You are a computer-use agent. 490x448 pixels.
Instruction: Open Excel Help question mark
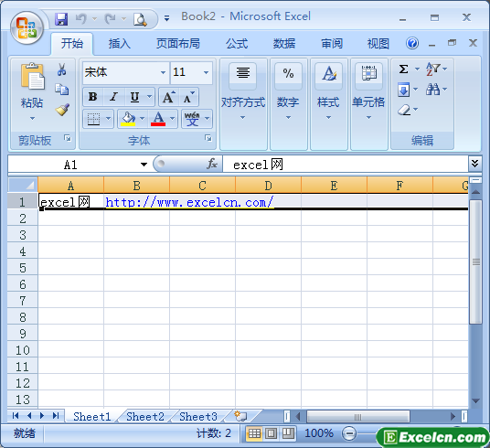click(x=412, y=43)
